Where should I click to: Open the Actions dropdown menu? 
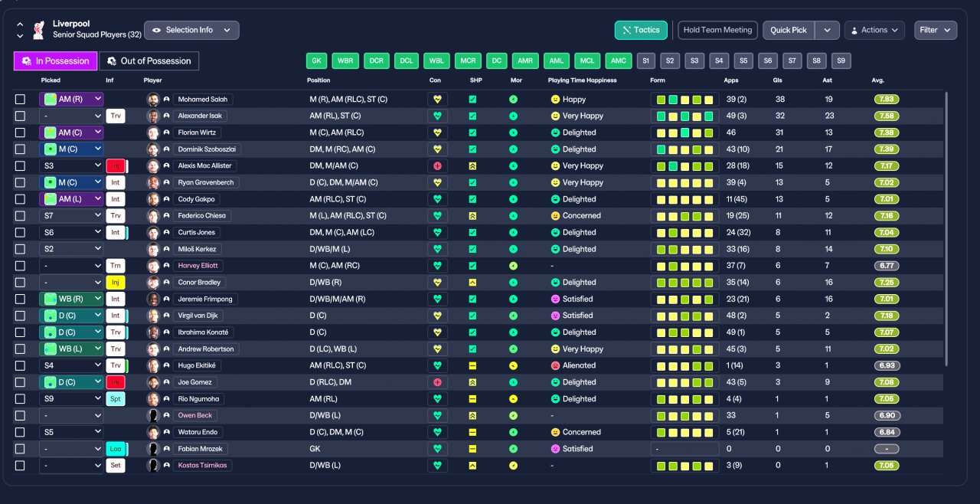874,30
